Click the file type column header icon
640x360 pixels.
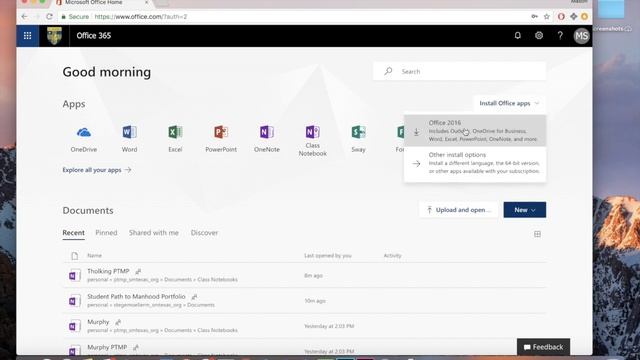74,256
